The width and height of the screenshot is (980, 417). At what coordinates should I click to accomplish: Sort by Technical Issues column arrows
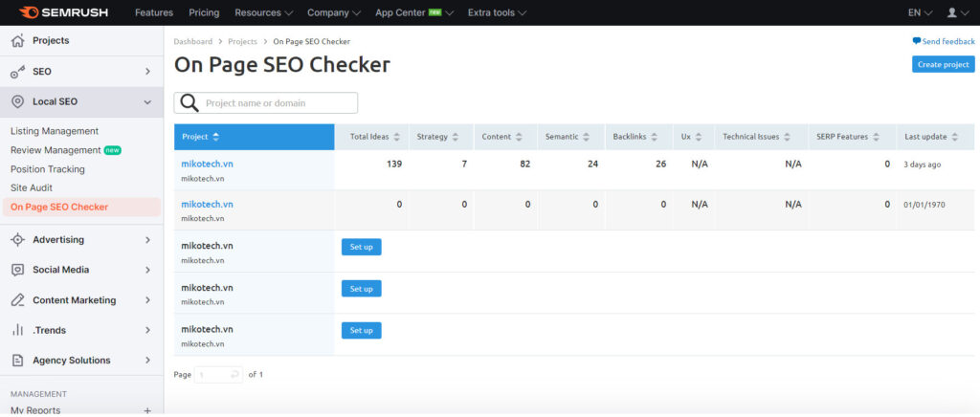[787, 137]
